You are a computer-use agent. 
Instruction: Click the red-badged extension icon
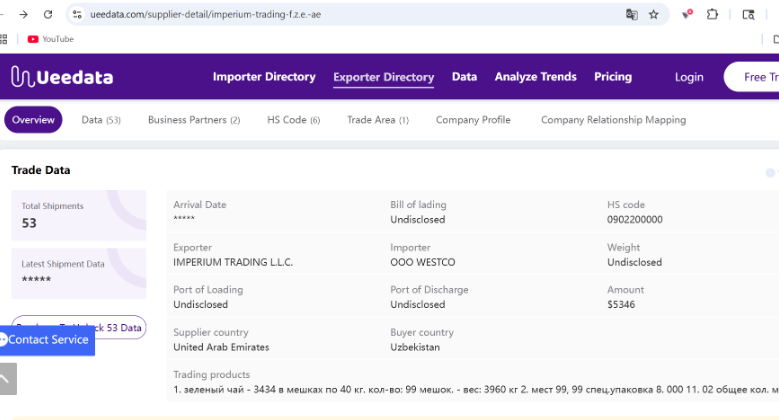coord(687,14)
